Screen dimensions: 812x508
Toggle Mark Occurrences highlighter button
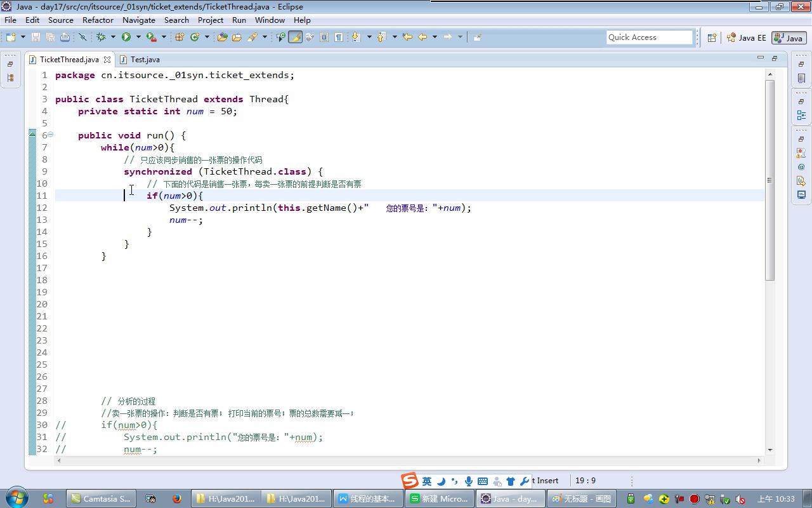tap(295, 37)
